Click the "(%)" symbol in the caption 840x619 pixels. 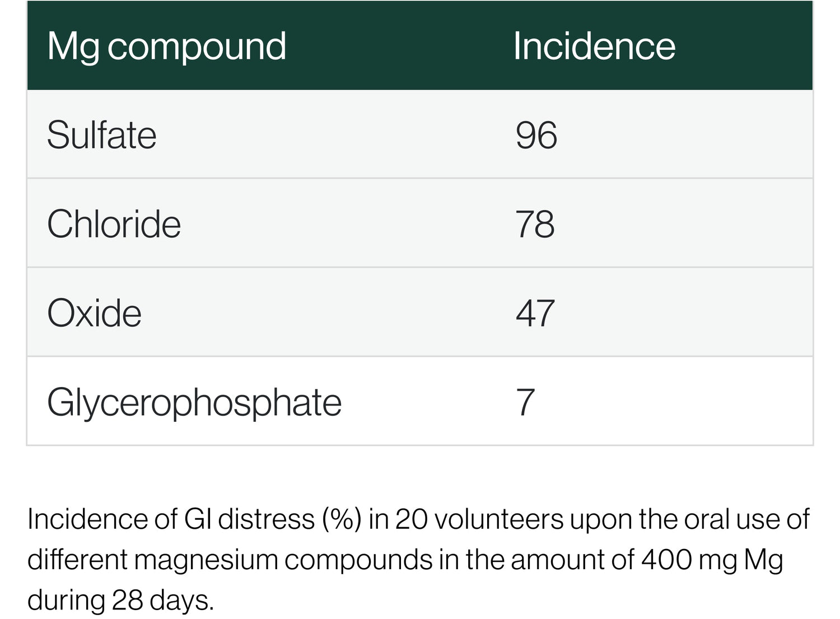[341, 519]
